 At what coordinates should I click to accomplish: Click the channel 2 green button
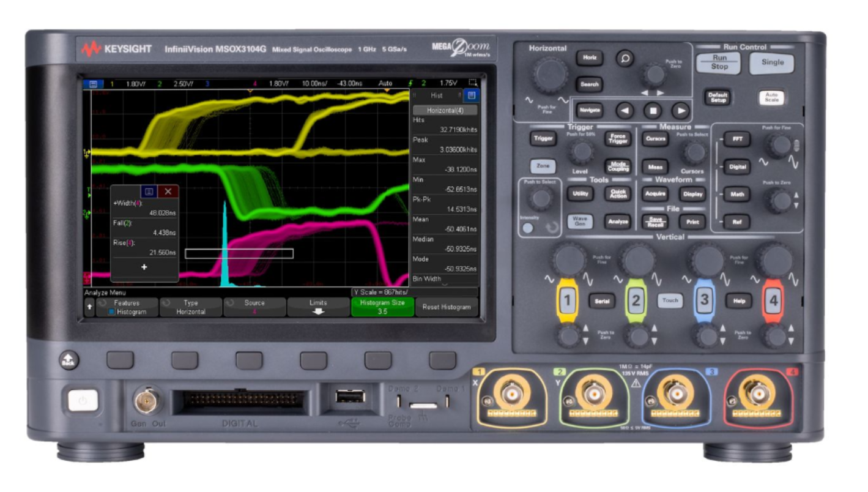(x=636, y=301)
